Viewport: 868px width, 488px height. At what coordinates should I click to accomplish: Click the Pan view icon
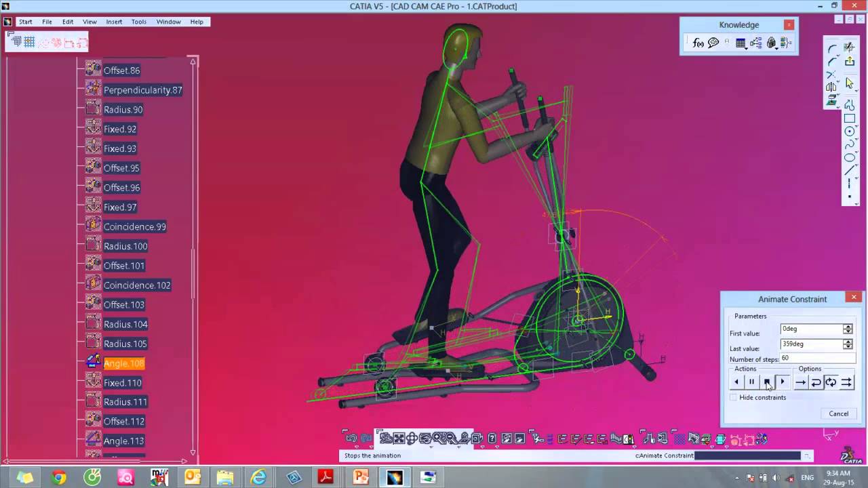(x=412, y=439)
